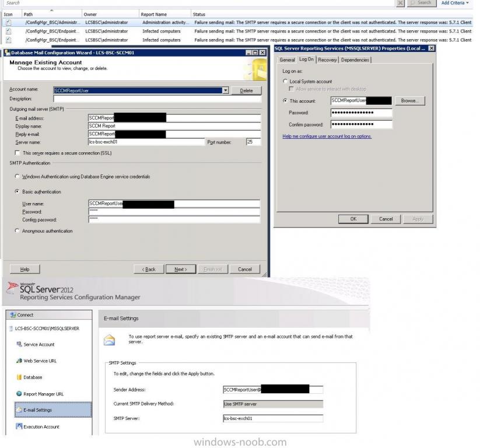480x448 pixels.
Task: Click the Back button in the wizard
Action: [149, 269]
